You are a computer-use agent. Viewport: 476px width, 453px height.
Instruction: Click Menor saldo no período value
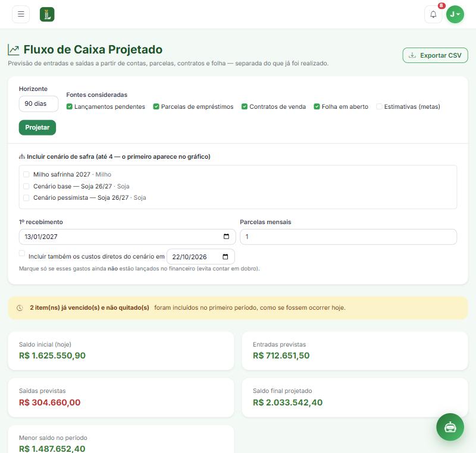pos(52,448)
